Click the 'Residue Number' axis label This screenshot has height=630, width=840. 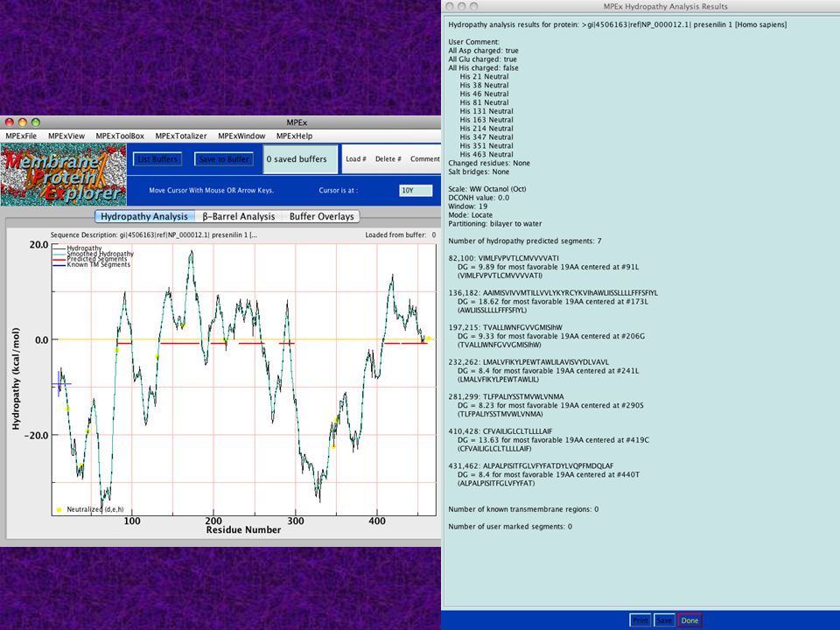pos(244,530)
